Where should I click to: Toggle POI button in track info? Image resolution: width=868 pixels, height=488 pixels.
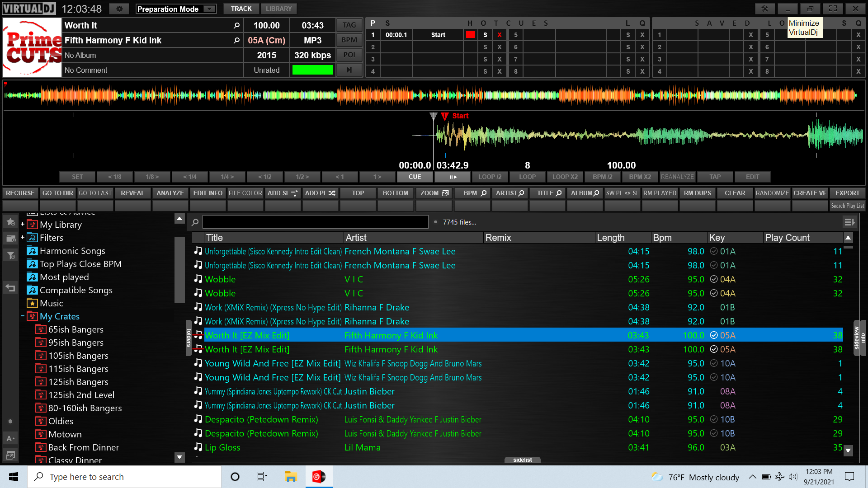pos(349,55)
